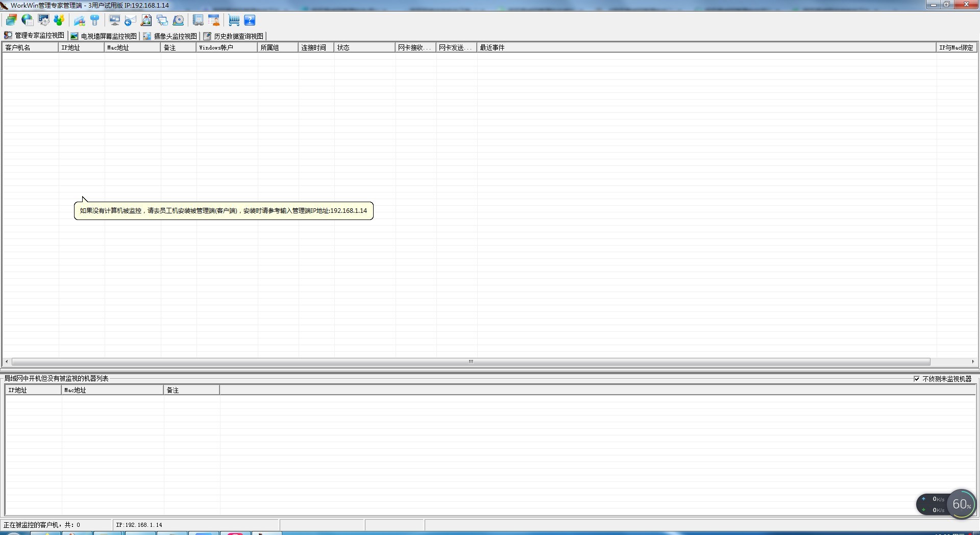Click the colored users group icon
Screen dimensions: 980x535
59,20
